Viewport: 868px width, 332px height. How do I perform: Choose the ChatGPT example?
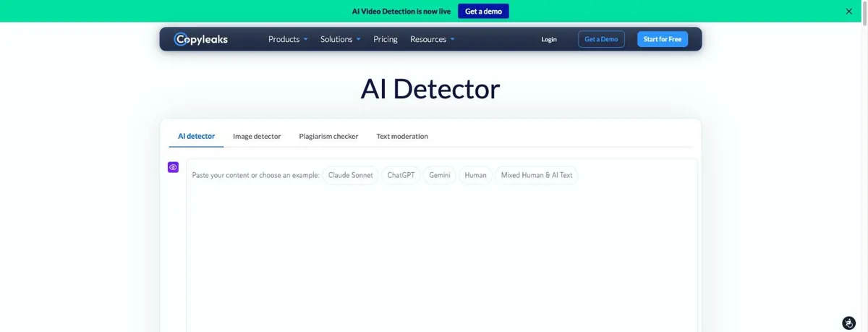[x=401, y=175]
